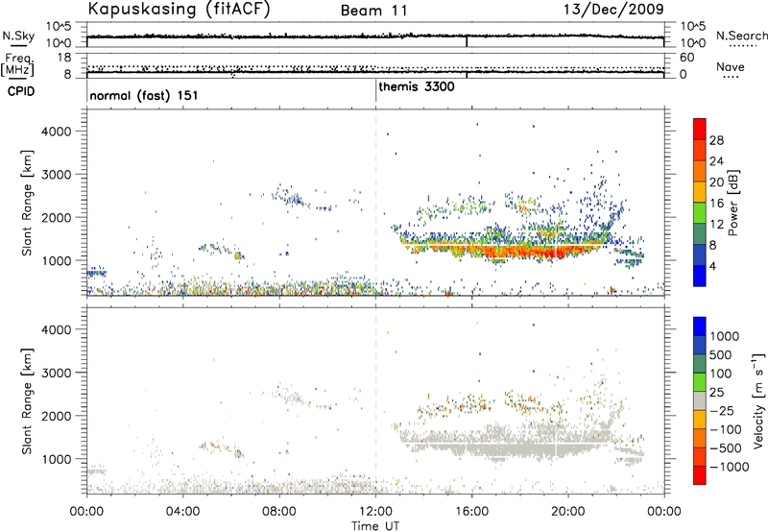
Task: Select 'Slant Range [km]' label of power panel
Action: click(x=27, y=203)
